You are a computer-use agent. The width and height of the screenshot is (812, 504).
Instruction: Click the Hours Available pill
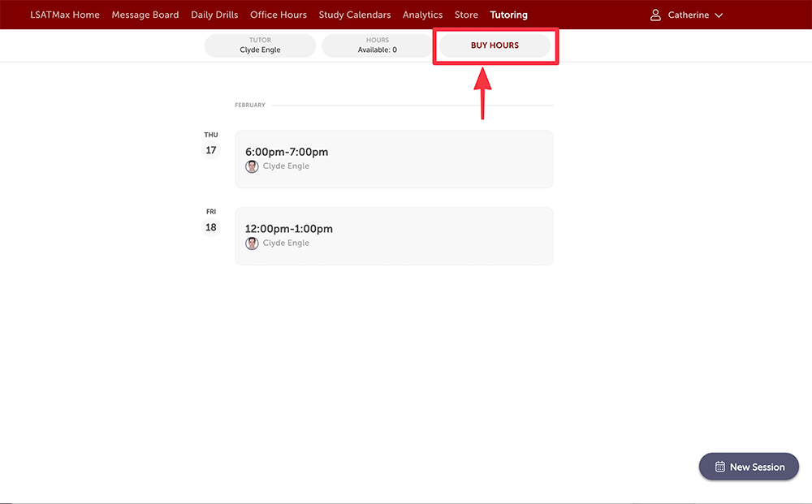(x=377, y=45)
